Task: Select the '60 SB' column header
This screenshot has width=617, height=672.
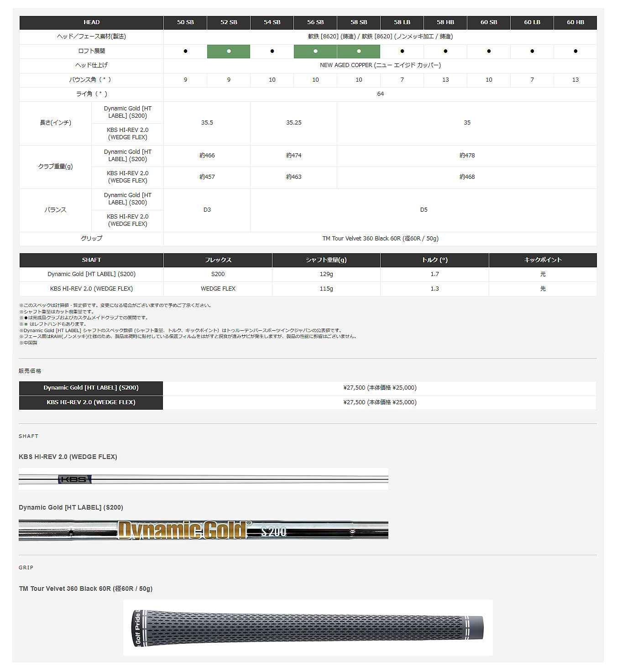Action: point(489,22)
